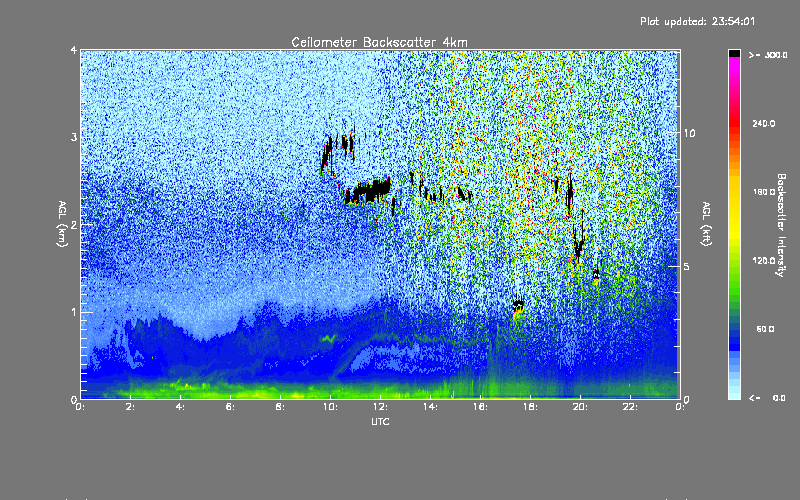This screenshot has width=800, height=500.
Task: Click the '10:' UTC tick label
Action: coord(331,407)
